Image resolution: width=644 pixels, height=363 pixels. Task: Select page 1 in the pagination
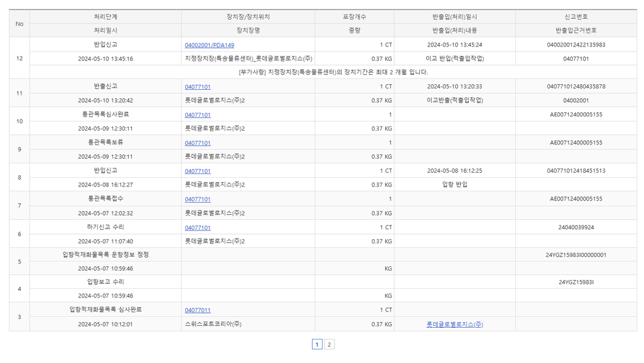317,345
